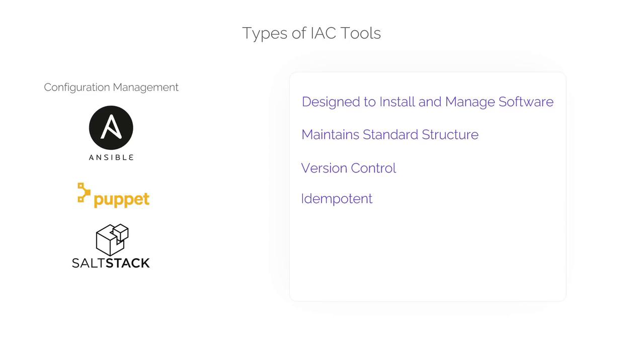Click the yellow Puppet bracket icon

point(84,192)
